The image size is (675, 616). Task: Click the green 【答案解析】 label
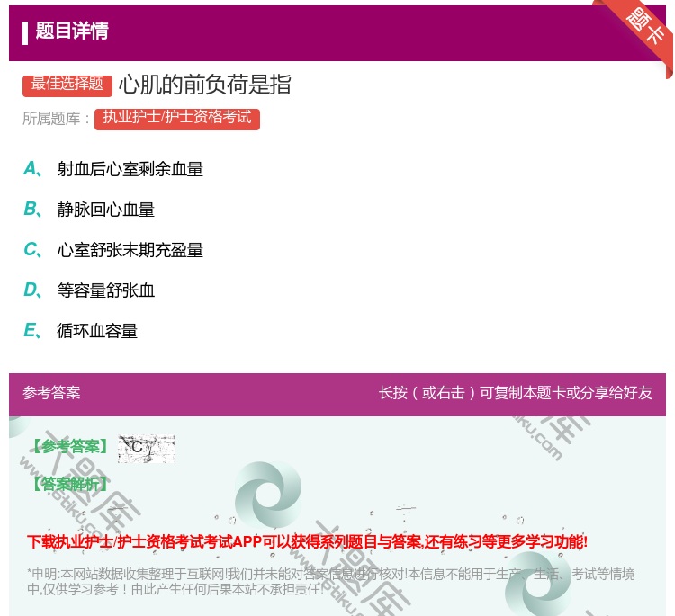pos(71,484)
